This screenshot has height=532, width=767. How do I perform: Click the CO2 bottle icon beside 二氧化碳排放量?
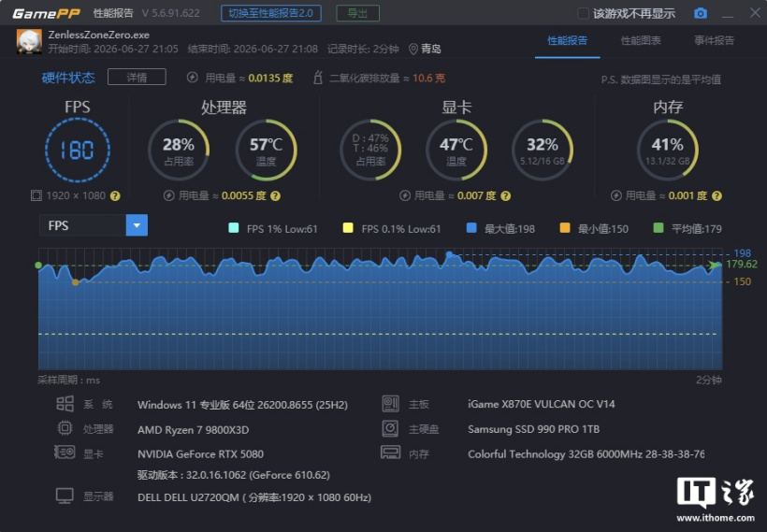(x=317, y=78)
